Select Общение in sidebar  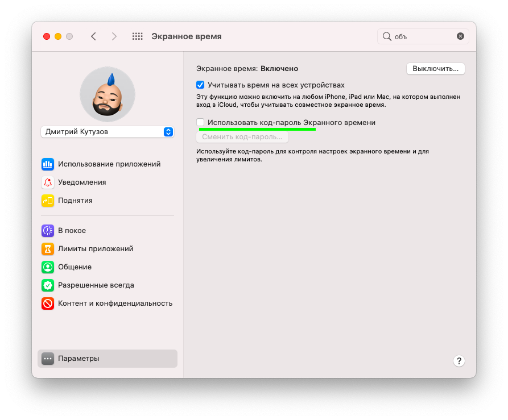[x=108, y=267]
